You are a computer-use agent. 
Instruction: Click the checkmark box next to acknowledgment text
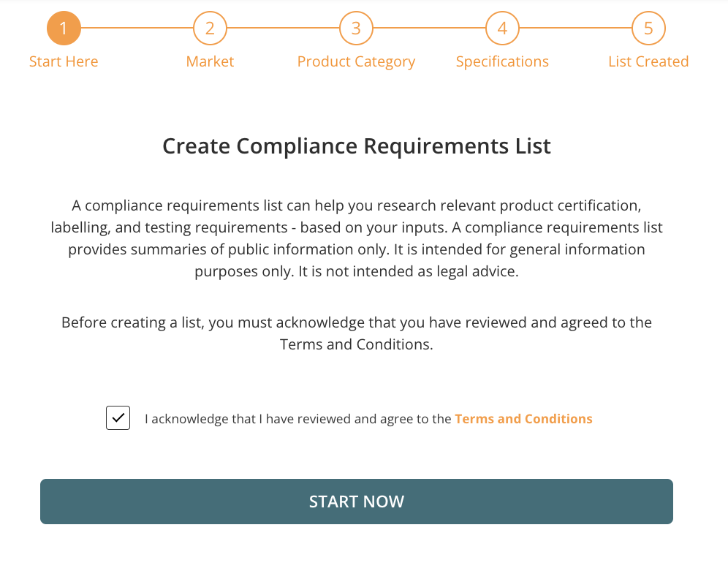(x=118, y=417)
